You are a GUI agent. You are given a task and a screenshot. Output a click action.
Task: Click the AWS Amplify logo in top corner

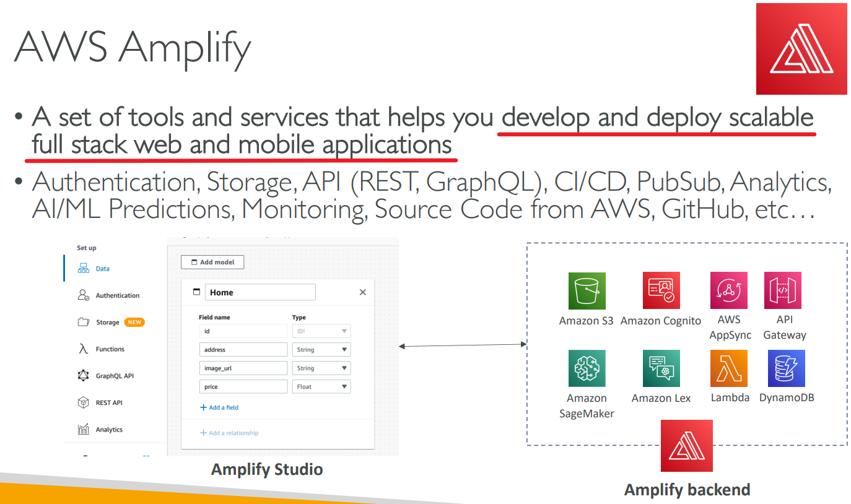802,48
